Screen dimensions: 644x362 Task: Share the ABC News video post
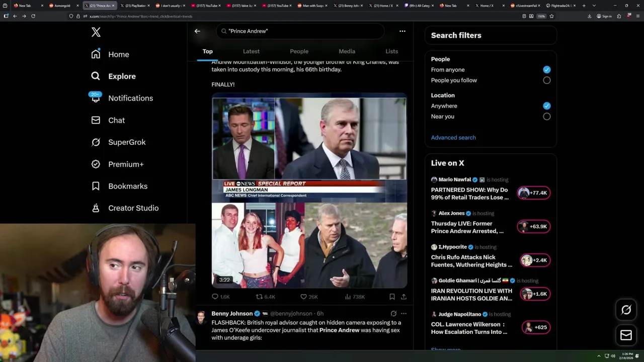coord(404,297)
